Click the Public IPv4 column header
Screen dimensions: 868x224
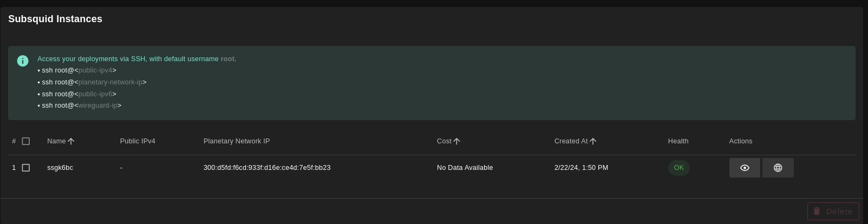tap(138, 141)
